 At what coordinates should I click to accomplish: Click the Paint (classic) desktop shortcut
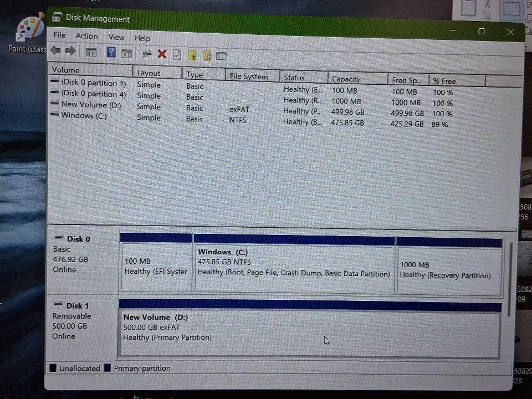pos(30,34)
